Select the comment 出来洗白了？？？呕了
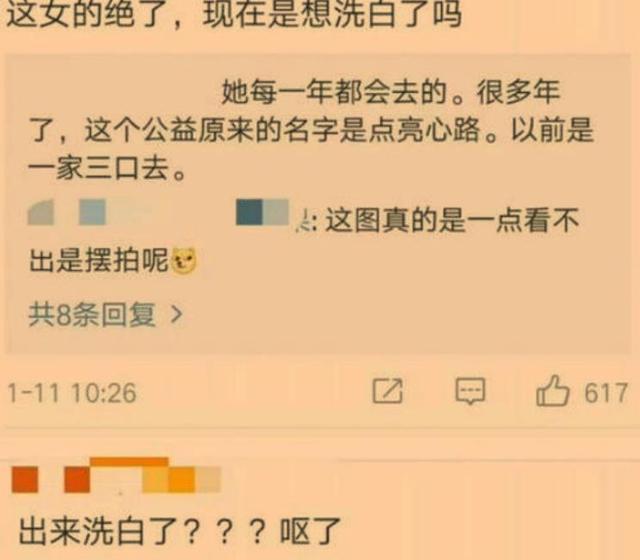The image size is (640, 560). (180, 531)
